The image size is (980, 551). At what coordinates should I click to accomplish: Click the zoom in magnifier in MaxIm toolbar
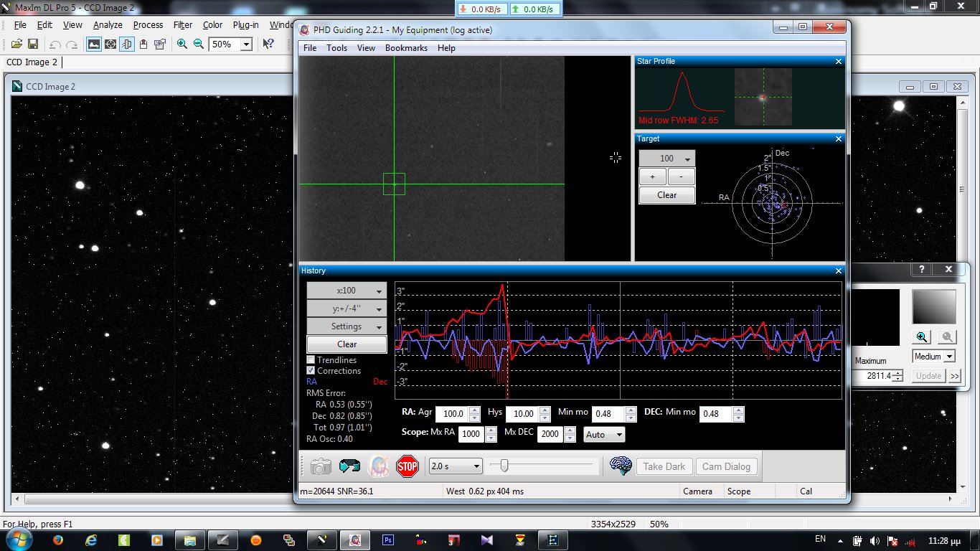point(182,44)
